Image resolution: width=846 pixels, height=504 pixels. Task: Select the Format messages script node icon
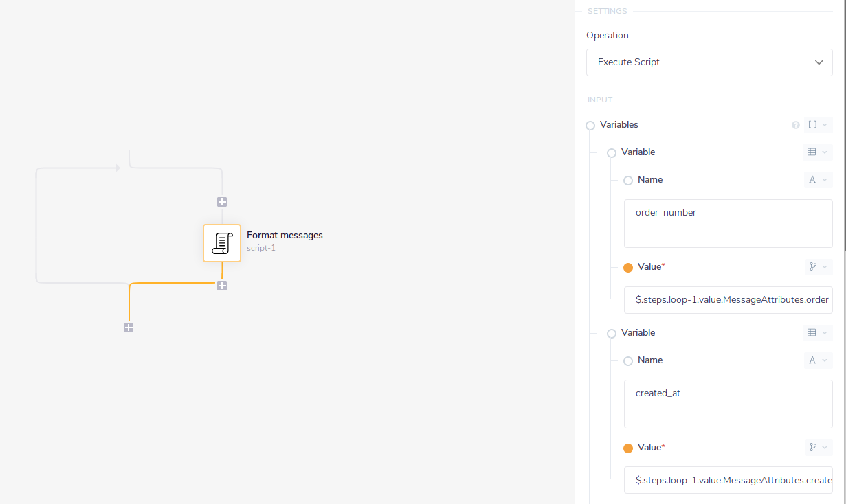(x=221, y=243)
